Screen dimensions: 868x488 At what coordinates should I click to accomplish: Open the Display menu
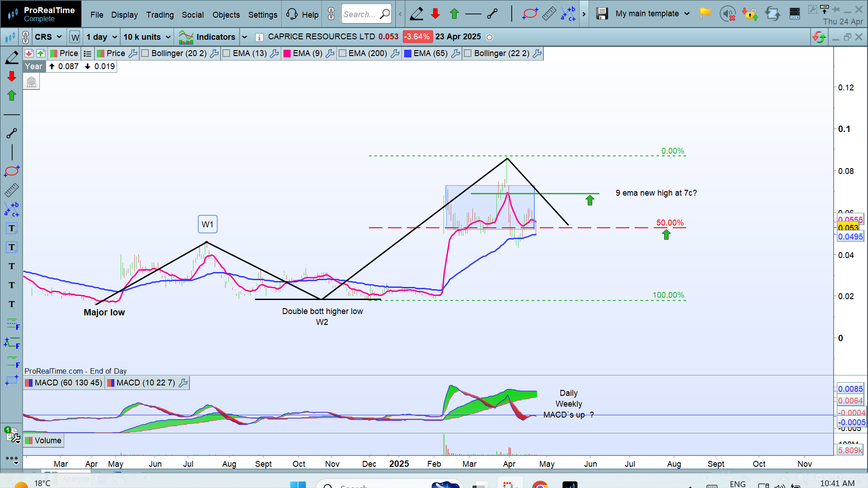point(124,14)
